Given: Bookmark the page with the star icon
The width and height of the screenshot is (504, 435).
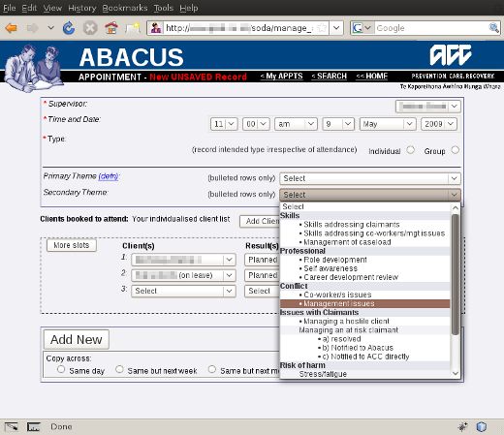Looking at the screenshot, I should (322, 28).
